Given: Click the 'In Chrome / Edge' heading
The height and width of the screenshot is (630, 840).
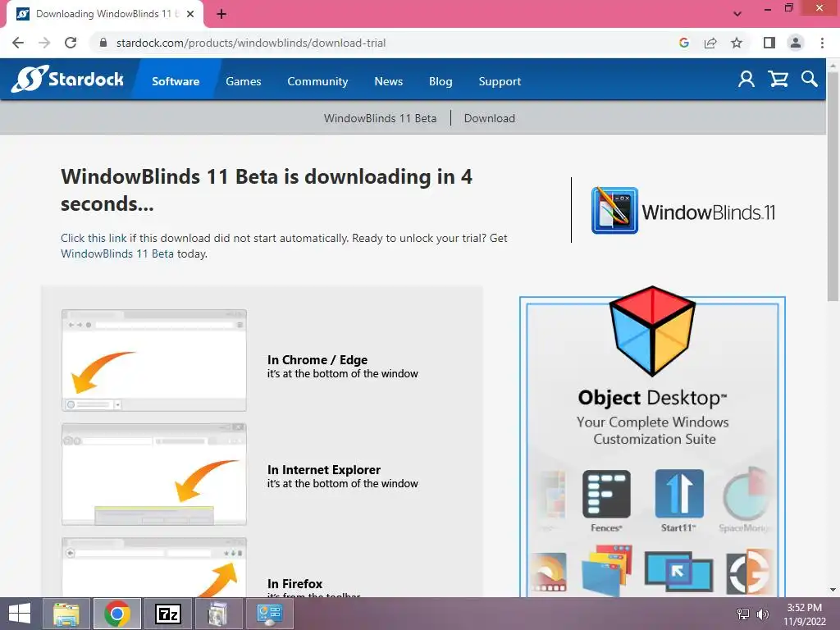Looking at the screenshot, I should tap(317, 359).
